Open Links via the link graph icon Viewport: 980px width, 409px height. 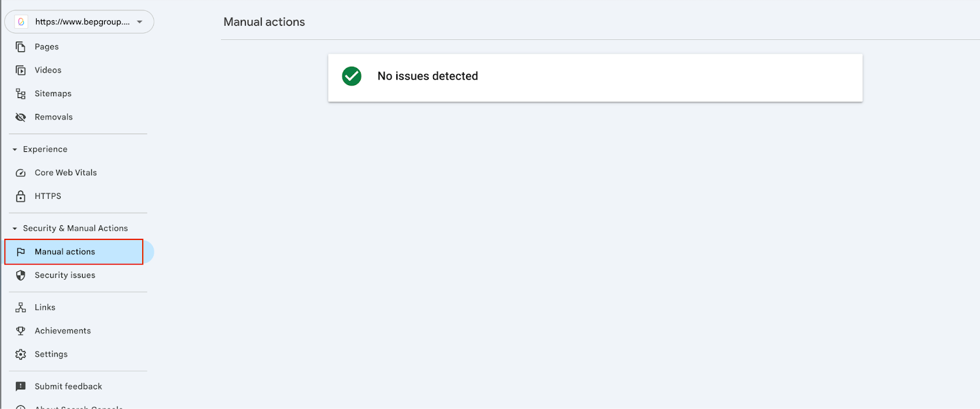20,307
